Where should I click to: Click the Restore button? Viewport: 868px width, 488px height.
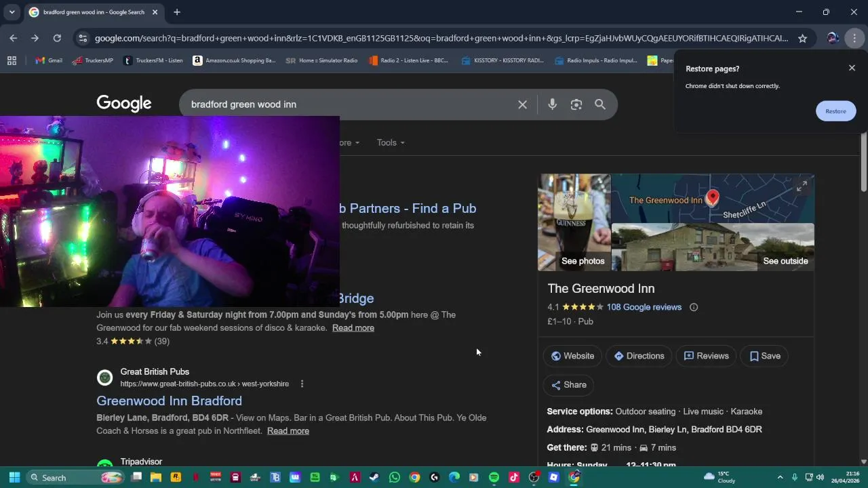835,111
